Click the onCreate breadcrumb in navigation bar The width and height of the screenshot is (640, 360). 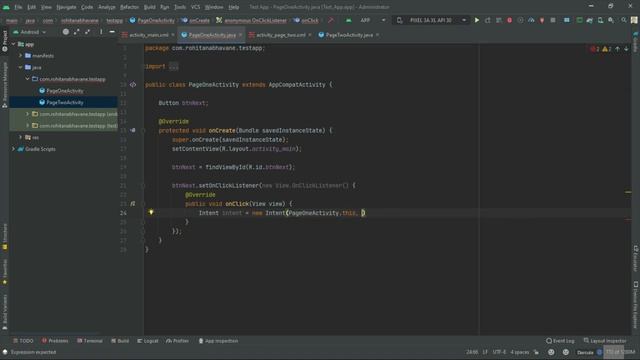[x=195, y=20]
